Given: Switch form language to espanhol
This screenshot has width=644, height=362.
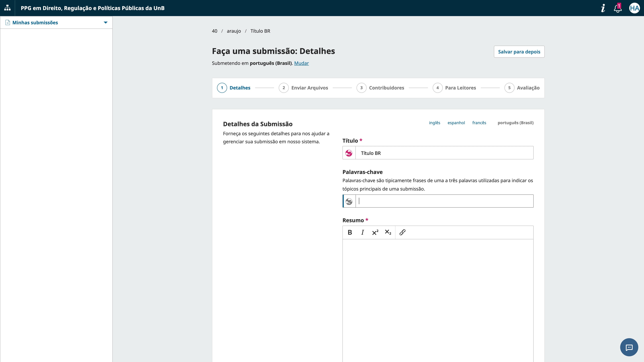Looking at the screenshot, I should point(456,123).
